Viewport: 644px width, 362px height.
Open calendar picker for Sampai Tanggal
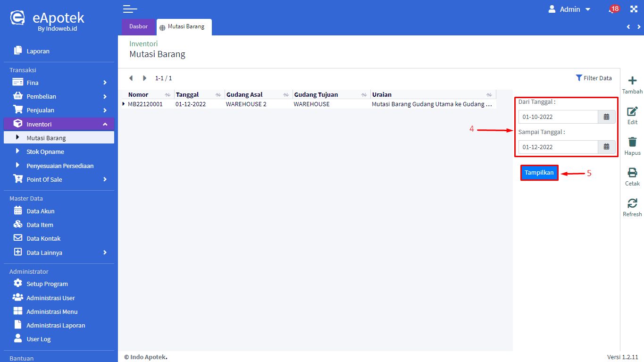[x=607, y=147]
